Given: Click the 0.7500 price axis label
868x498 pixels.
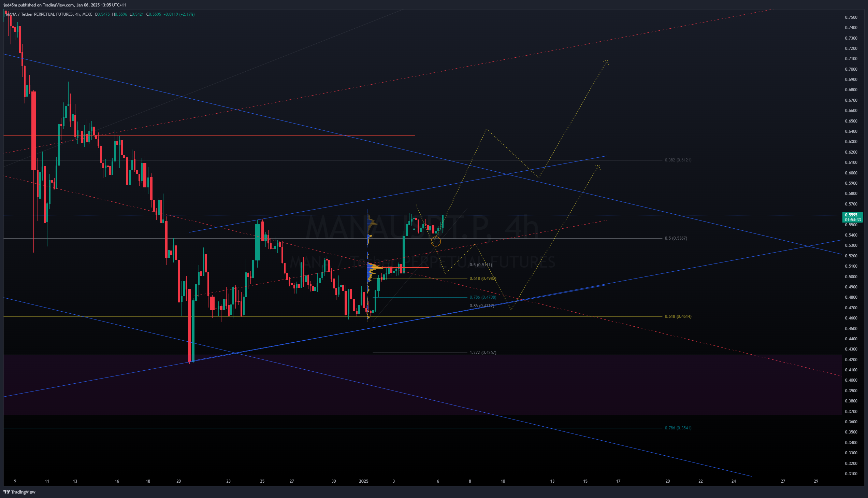Looking at the screenshot, I should click(851, 17).
